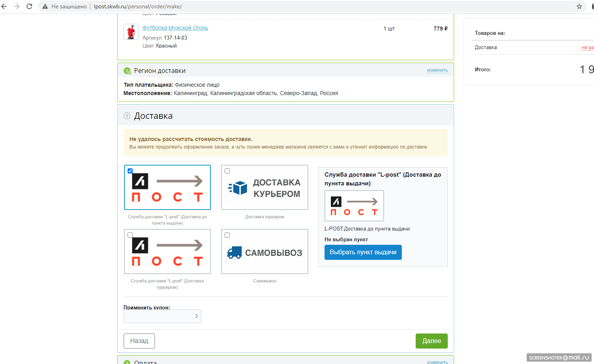Click the L-post logo in details panel
Viewport: 594px width, 364px height.
[354, 206]
